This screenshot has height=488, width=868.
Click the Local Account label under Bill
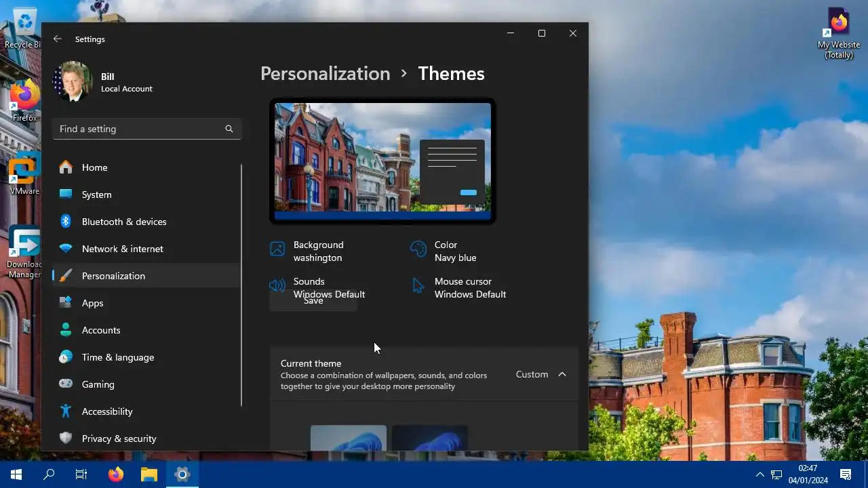coord(127,89)
